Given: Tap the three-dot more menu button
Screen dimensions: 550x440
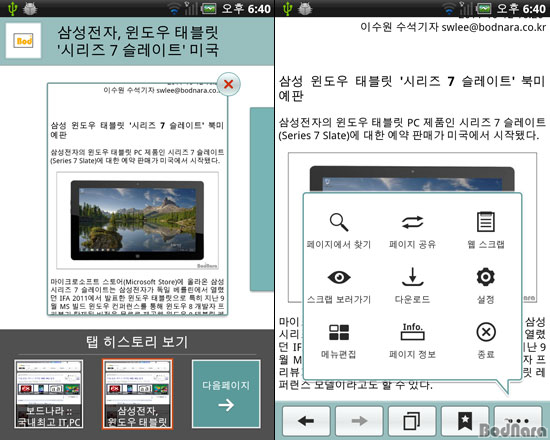Looking at the screenshot, I should (518, 421).
